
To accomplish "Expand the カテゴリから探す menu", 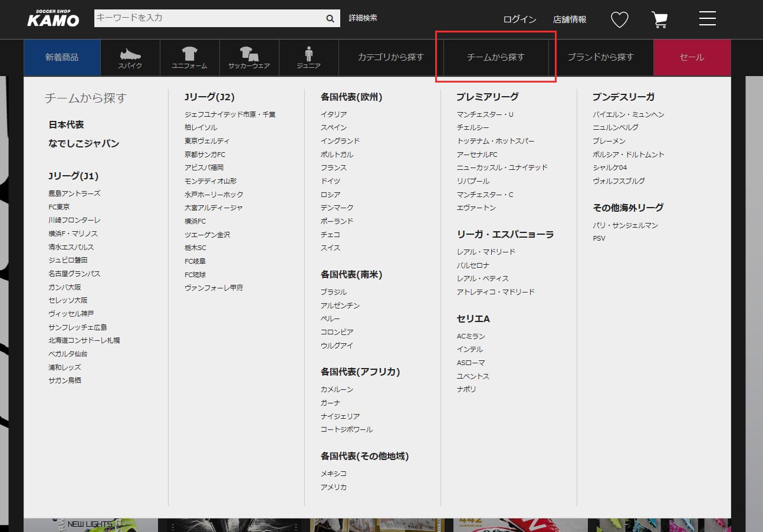I will [390, 57].
